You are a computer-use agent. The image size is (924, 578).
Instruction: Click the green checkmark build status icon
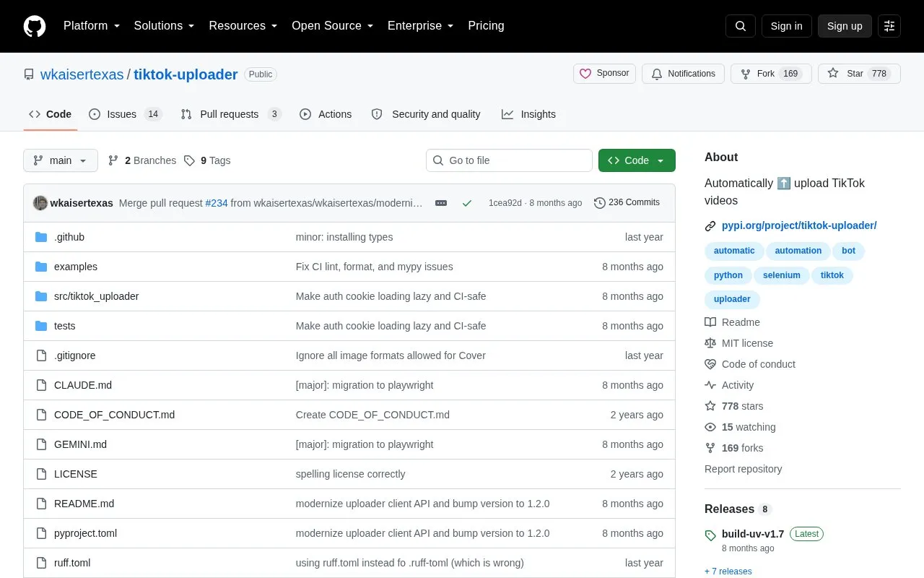467,203
